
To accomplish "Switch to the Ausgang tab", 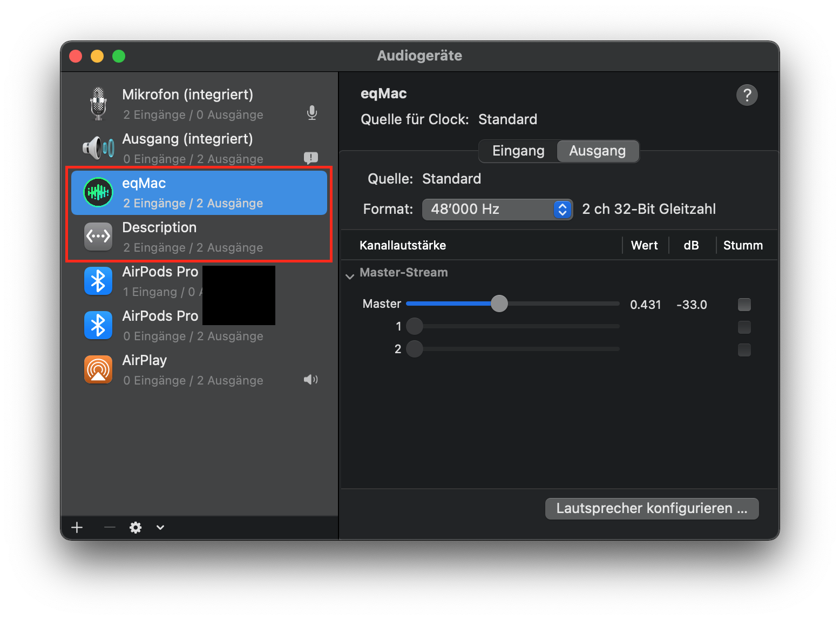I will [598, 151].
